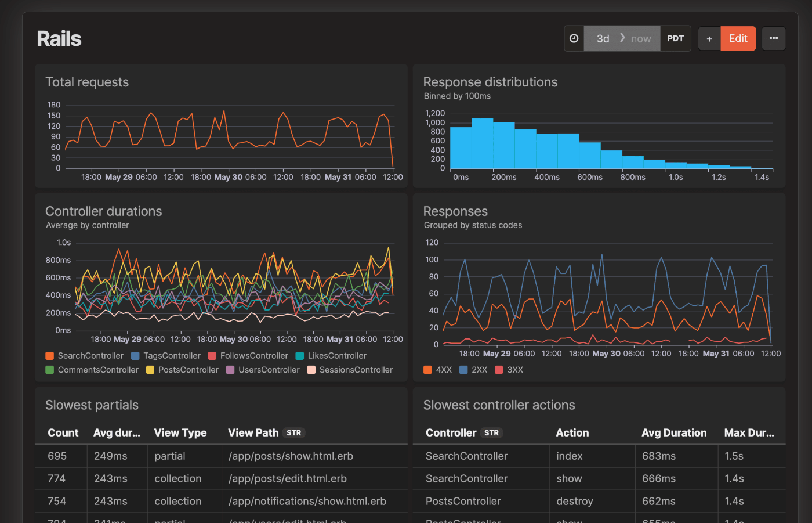
Task: Click the Controller durations panel title
Action: 104,212
